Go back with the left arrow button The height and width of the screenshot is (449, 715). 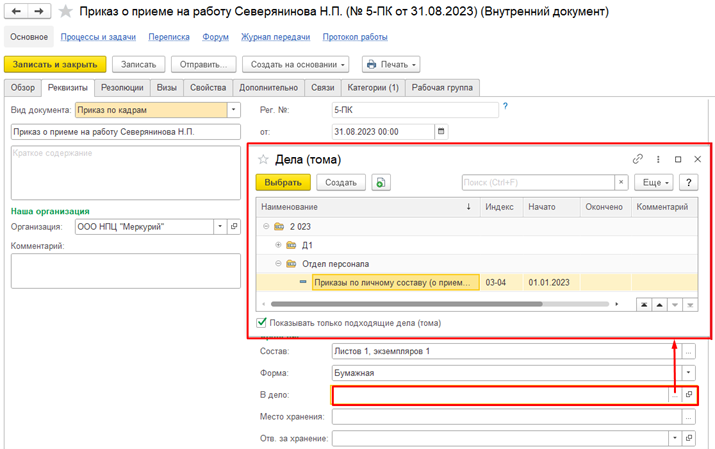coord(16,11)
